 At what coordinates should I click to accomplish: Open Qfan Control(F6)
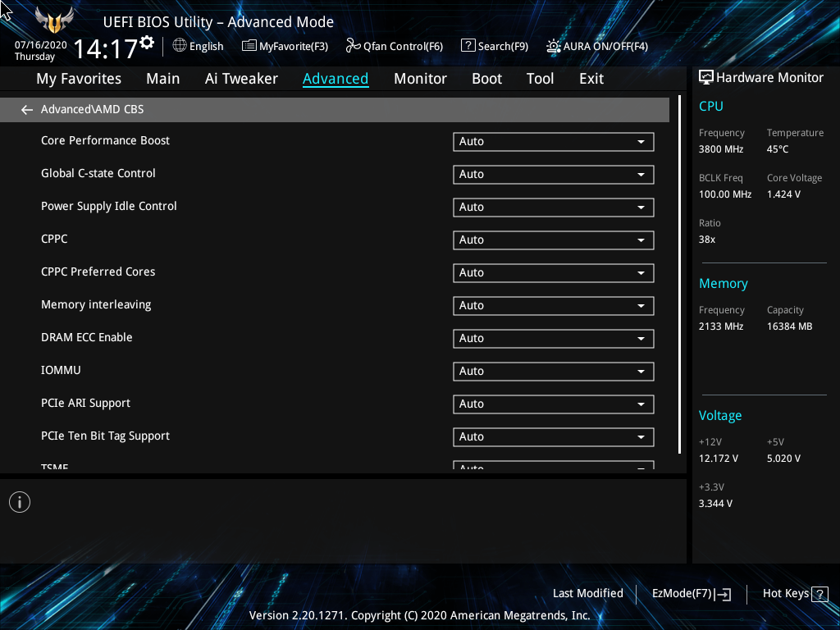[x=395, y=46]
